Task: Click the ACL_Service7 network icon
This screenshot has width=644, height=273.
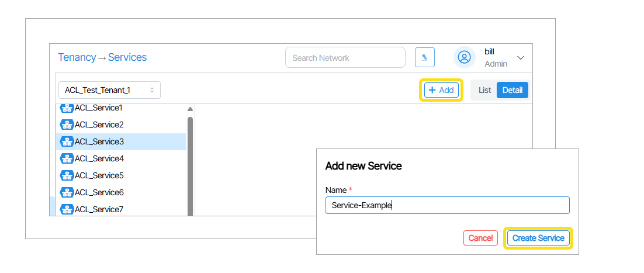Action: click(67, 209)
